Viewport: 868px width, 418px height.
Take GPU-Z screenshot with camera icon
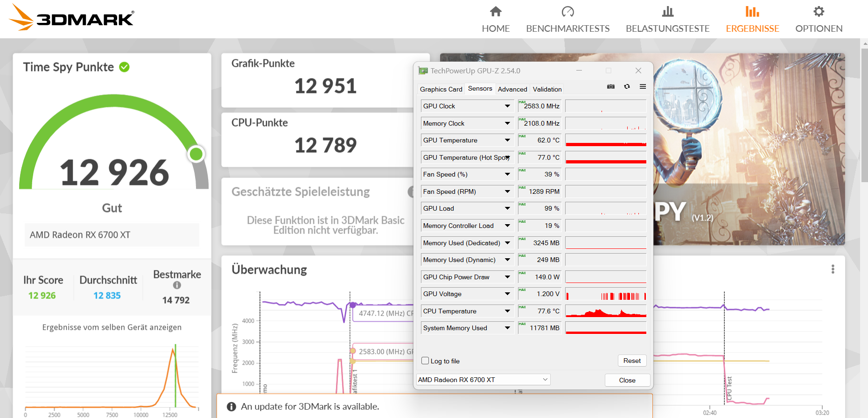click(611, 86)
